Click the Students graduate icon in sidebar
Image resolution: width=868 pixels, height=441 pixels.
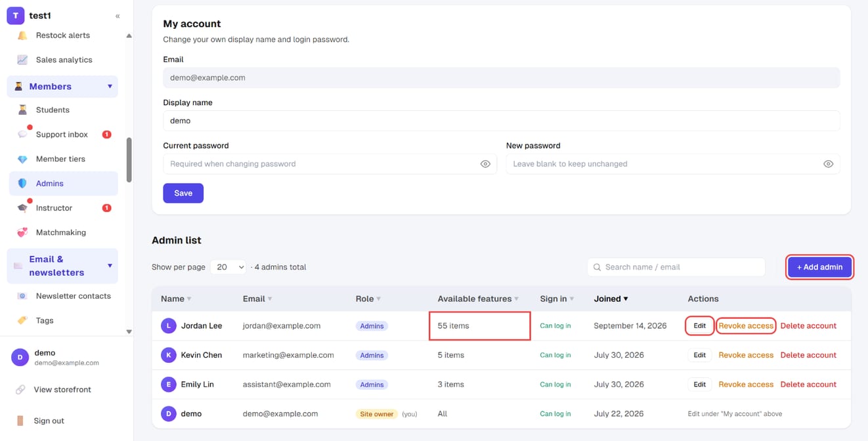pyautogui.click(x=22, y=110)
